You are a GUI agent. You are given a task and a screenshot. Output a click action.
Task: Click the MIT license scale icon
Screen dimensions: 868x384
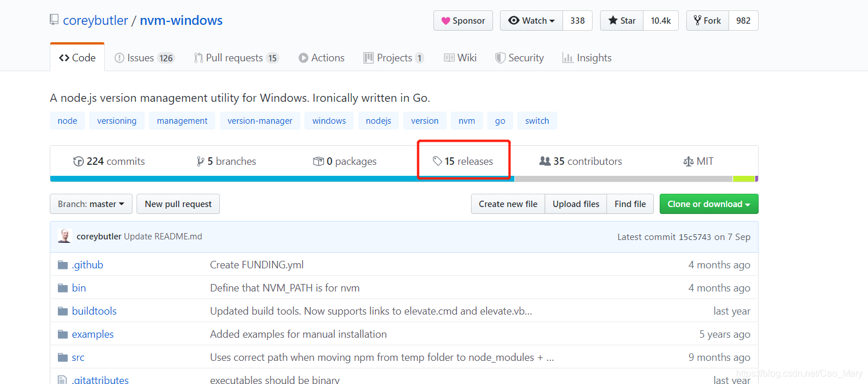coord(688,161)
